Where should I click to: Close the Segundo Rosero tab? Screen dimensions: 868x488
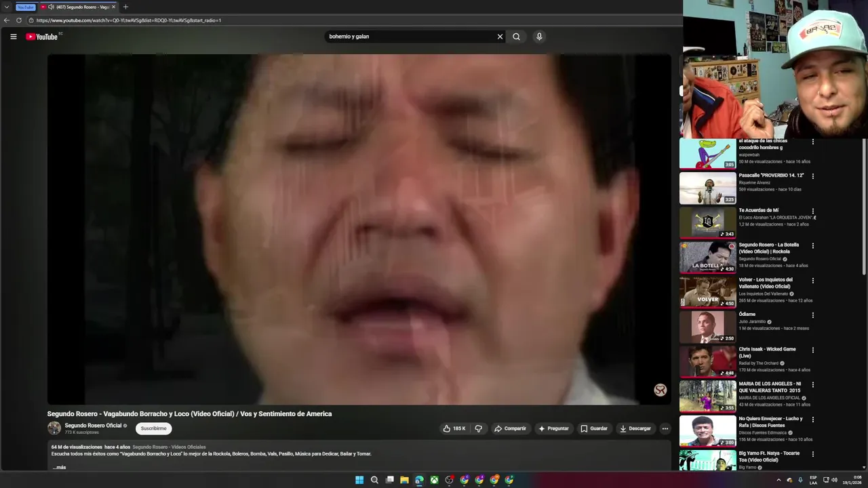[x=113, y=7]
